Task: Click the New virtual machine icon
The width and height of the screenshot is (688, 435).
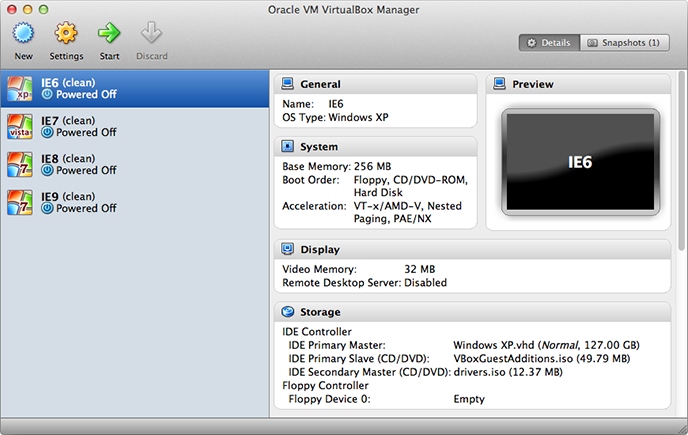Action: (23, 33)
